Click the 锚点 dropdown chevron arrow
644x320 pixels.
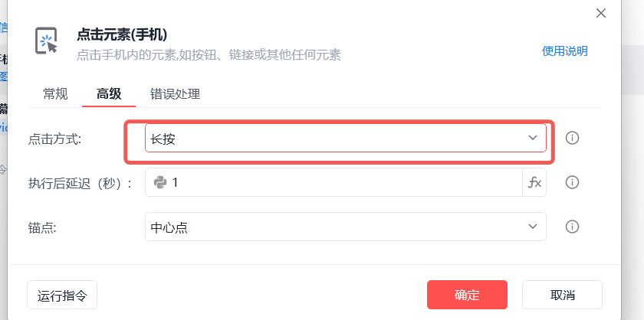pos(533,227)
